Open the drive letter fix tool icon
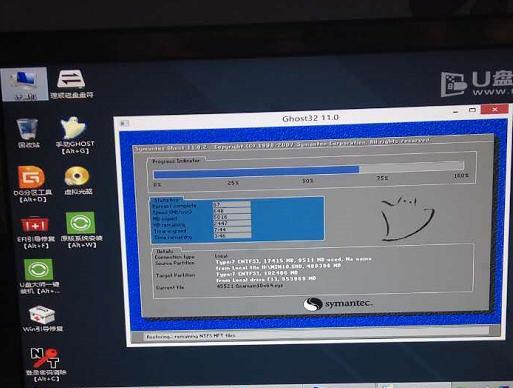 [71, 84]
